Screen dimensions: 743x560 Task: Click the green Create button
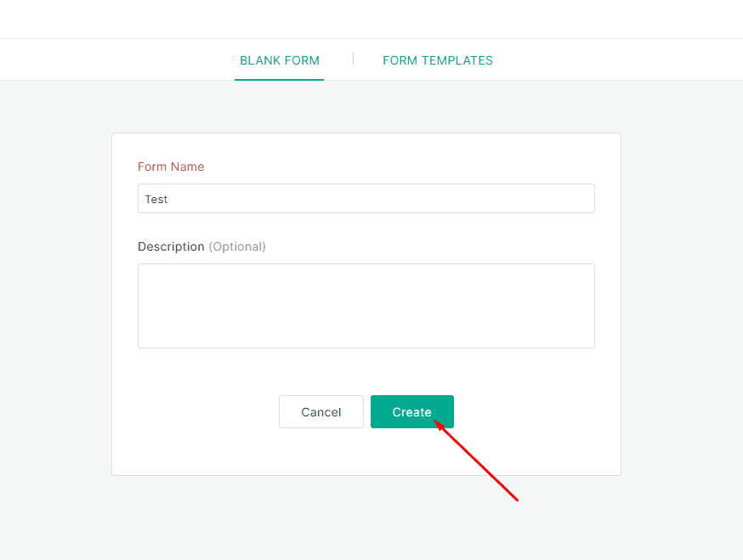click(412, 411)
